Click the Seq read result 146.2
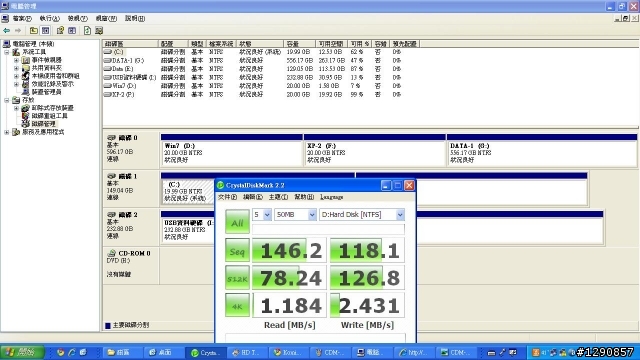This screenshot has width=640, height=360. coord(289,251)
